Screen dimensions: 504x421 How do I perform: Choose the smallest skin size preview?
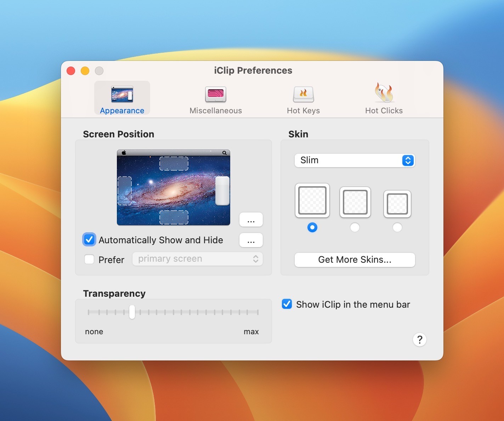[x=397, y=204]
